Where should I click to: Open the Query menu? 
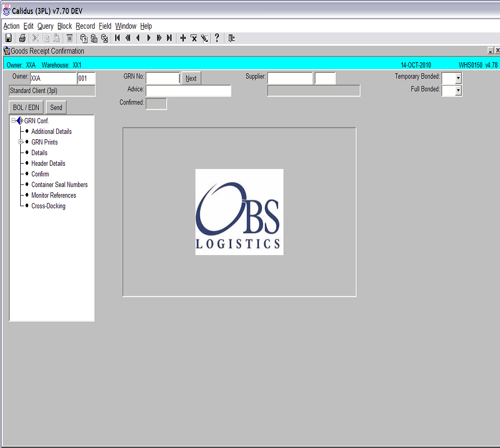click(x=45, y=26)
